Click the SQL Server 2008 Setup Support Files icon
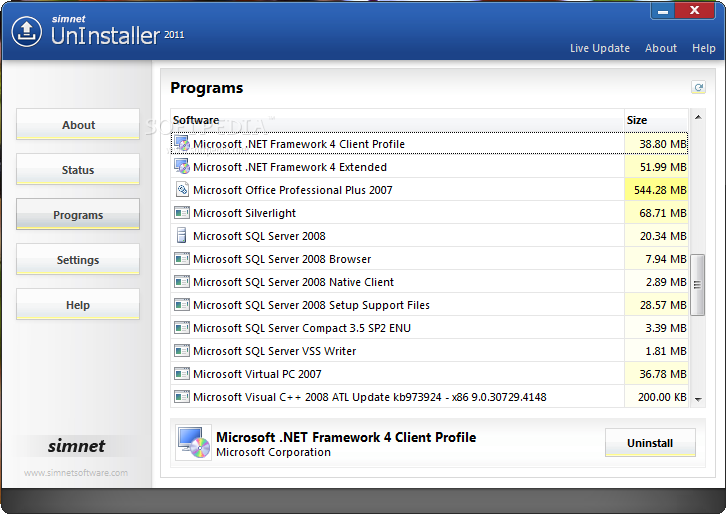 [x=182, y=304]
